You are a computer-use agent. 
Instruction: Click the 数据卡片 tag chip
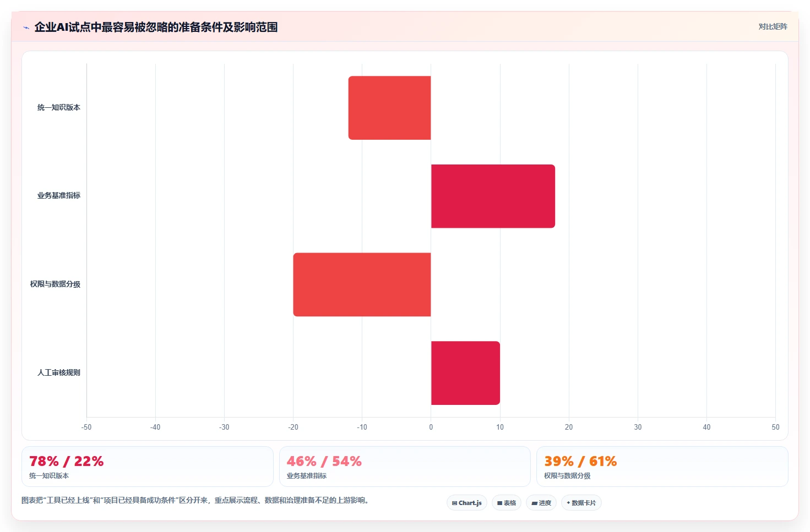581,503
